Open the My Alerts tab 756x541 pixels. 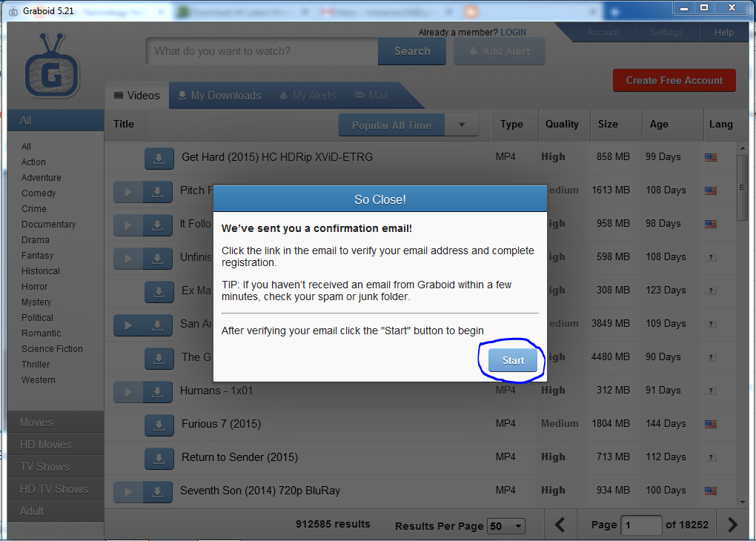pos(308,96)
